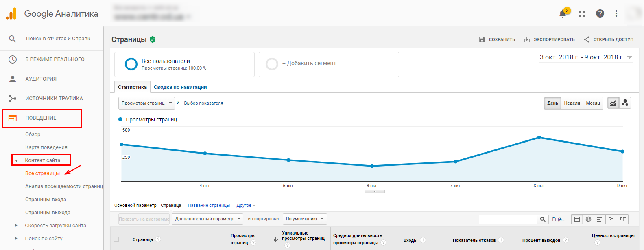Switch to Сводка по навигации tab
This screenshot has width=644, height=250.
point(180,87)
